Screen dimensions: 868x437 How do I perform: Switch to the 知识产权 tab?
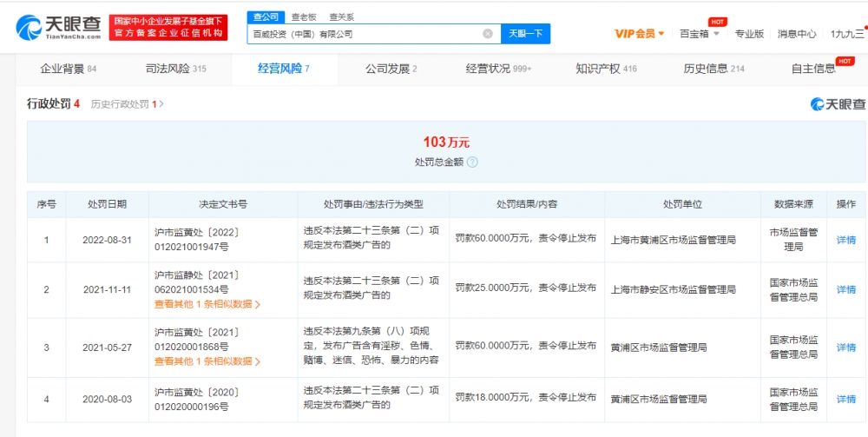point(606,70)
